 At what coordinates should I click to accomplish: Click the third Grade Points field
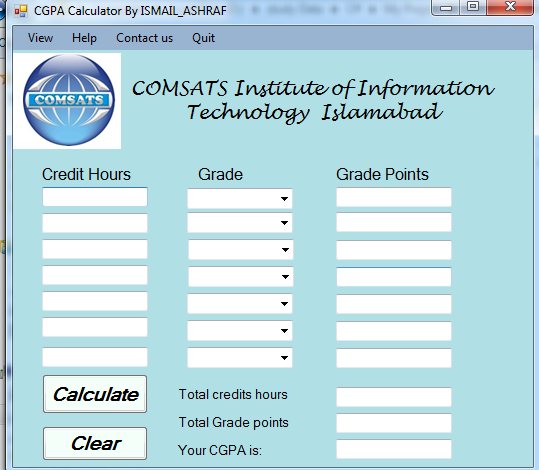click(394, 250)
